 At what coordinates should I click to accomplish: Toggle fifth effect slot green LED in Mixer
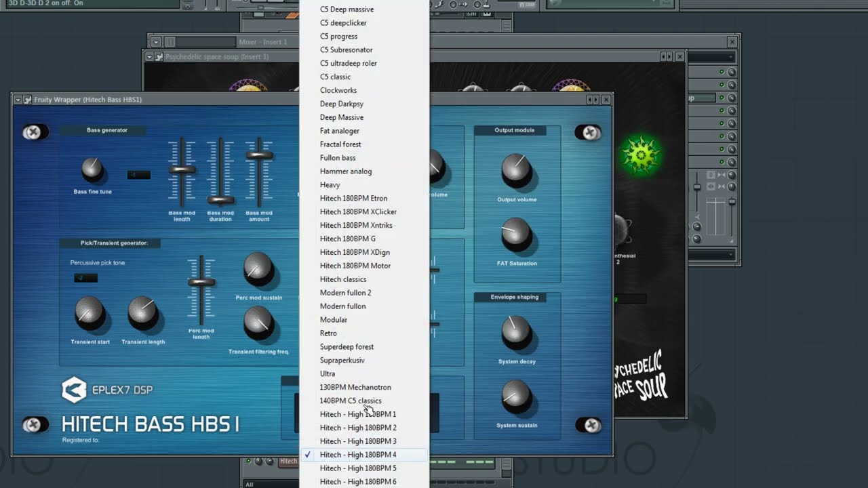tap(722, 123)
